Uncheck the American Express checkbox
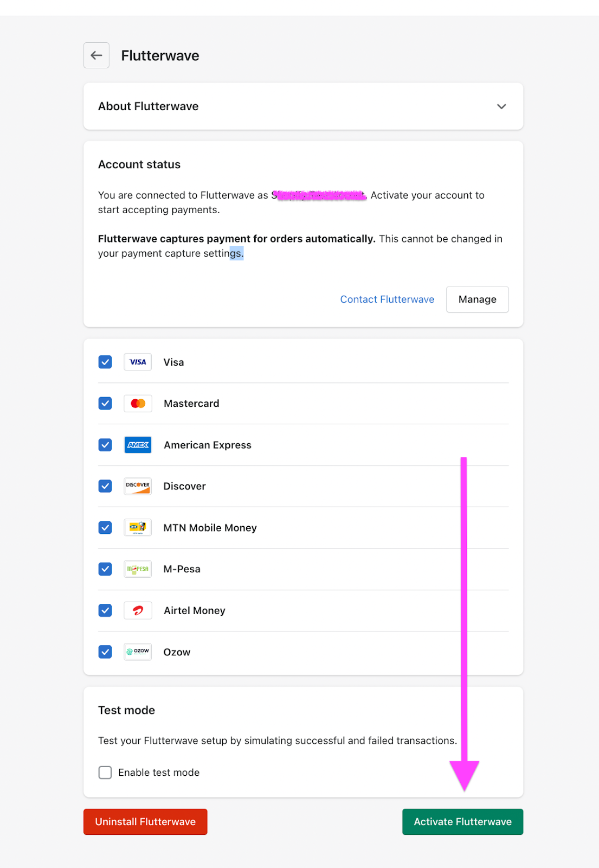This screenshot has height=868, width=599. click(105, 445)
